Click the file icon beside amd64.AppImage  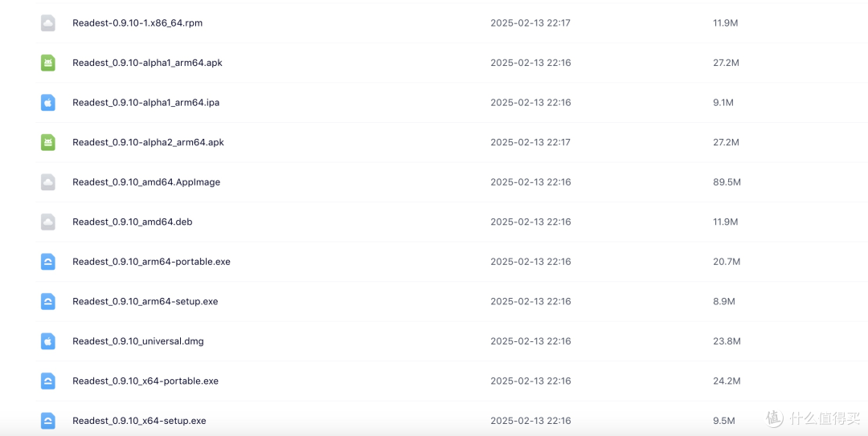point(48,182)
